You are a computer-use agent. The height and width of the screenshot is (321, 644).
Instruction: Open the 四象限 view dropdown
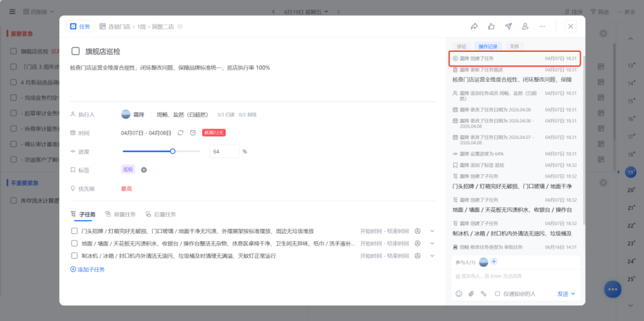coord(39,11)
